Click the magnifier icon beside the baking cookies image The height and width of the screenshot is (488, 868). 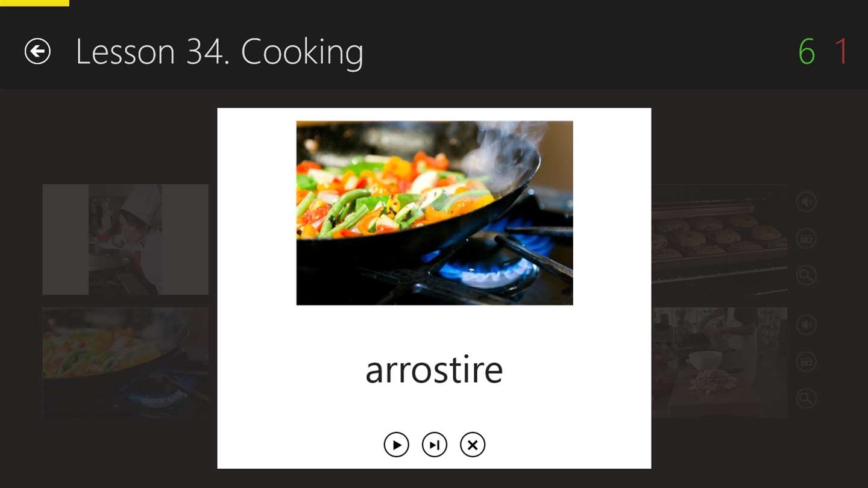point(807,276)
